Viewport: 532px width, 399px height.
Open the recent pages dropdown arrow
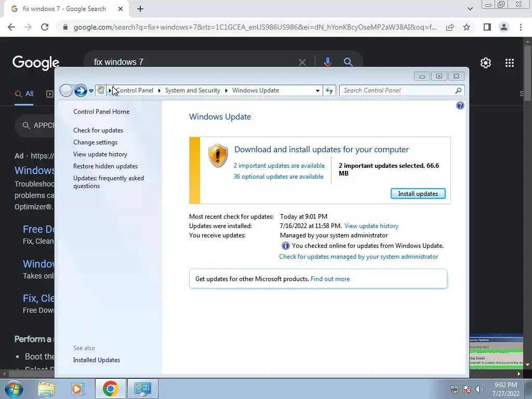coord(91,91)
